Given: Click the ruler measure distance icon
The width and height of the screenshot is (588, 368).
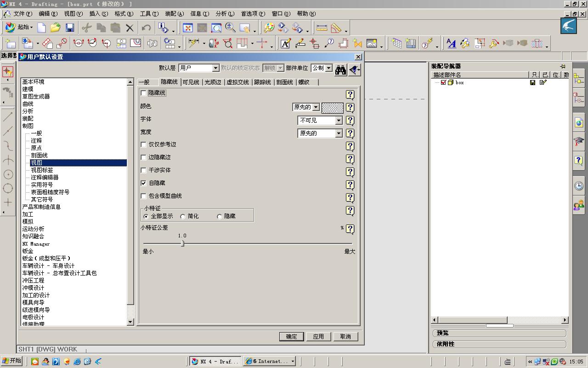Looking at the screenshot, I should tap(322, 28).
